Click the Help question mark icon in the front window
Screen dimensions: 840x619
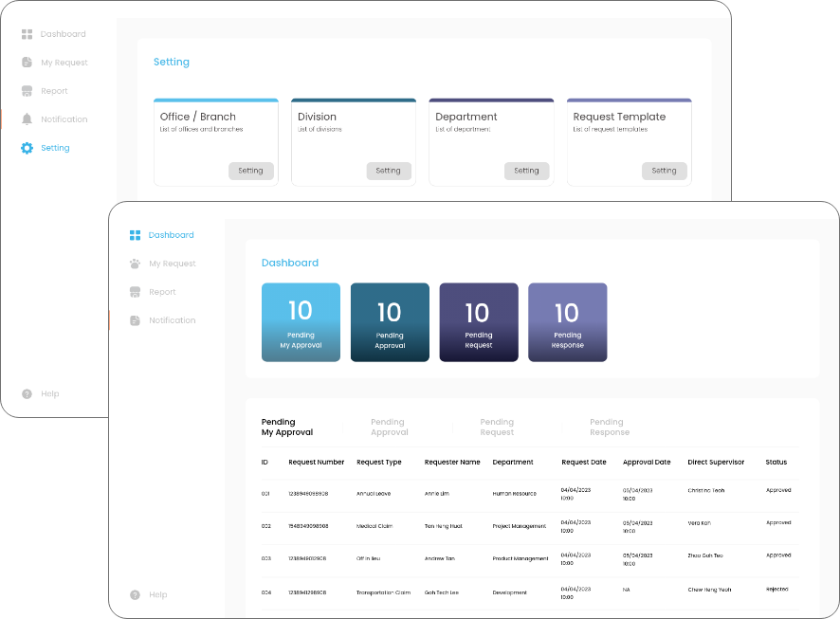click(x=135, y=595)
